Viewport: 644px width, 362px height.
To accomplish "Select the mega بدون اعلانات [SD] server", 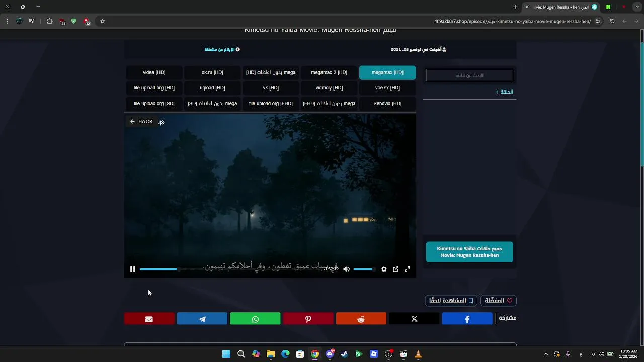I will point(212,104).
